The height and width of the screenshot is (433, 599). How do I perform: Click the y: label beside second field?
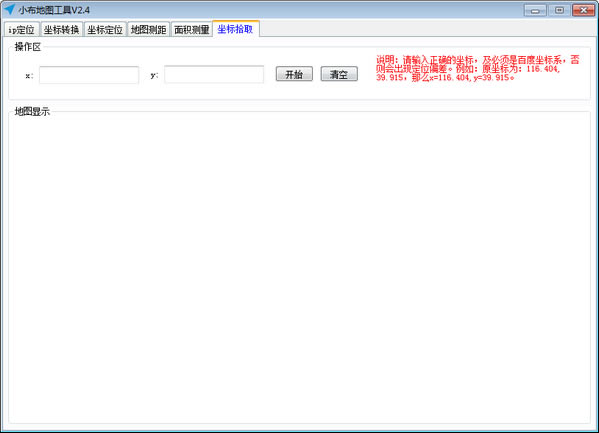click(x=154, y=75)
